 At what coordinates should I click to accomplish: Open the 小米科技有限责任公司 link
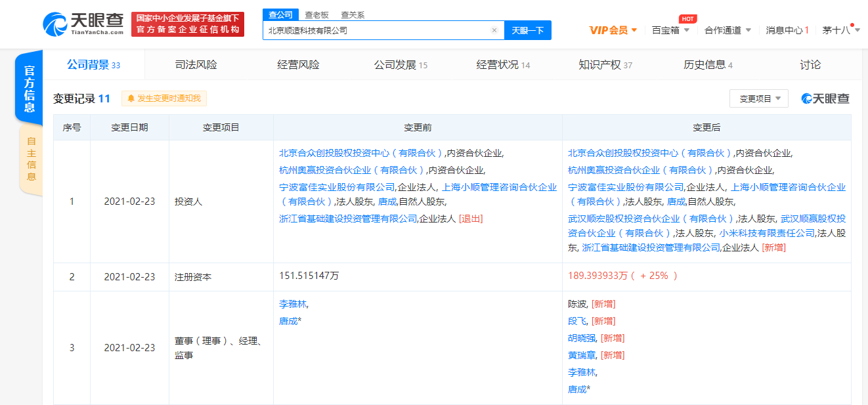click(767, 233)
